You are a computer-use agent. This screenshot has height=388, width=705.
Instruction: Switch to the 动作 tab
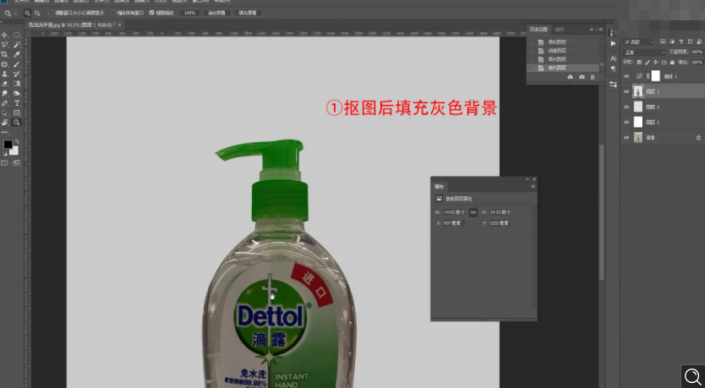click(559, 30)
